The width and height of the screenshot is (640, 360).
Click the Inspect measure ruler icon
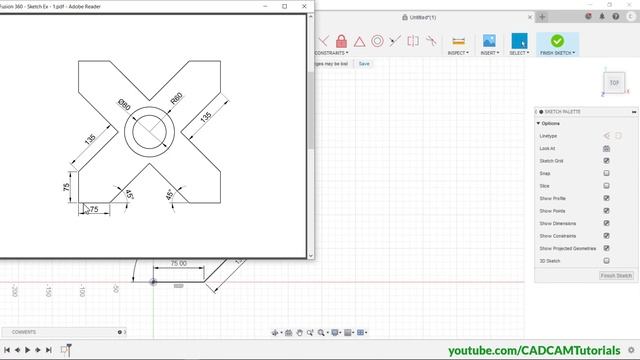coord(458,41)
